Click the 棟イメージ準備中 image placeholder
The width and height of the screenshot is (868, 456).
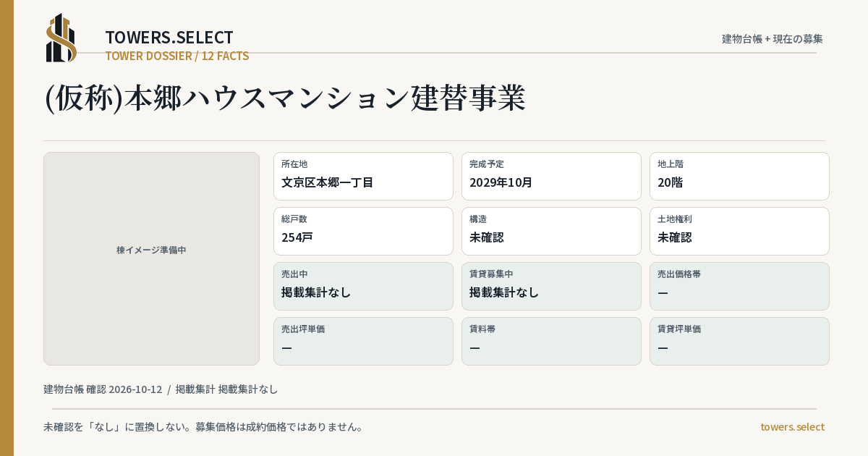click(x=151, y=258)
